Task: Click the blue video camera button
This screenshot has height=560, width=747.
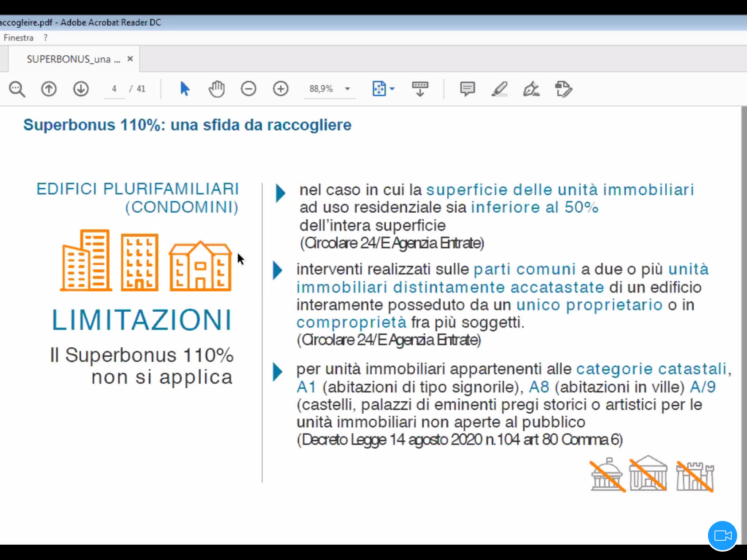Action: (723, 536)
